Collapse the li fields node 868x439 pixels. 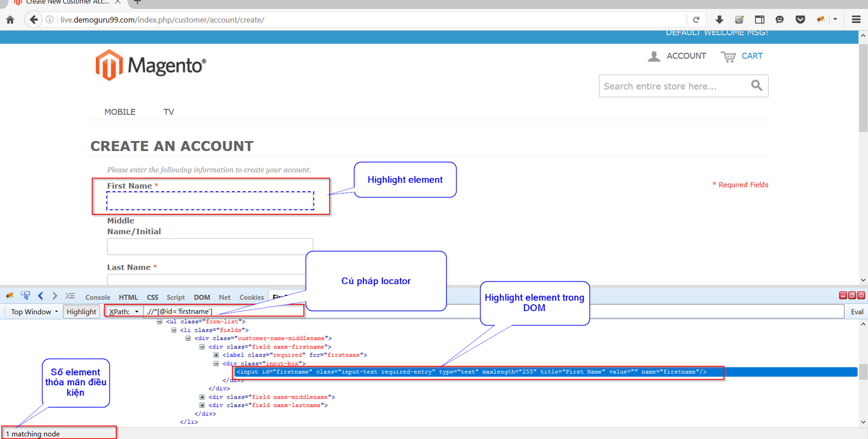click(174, 330)
